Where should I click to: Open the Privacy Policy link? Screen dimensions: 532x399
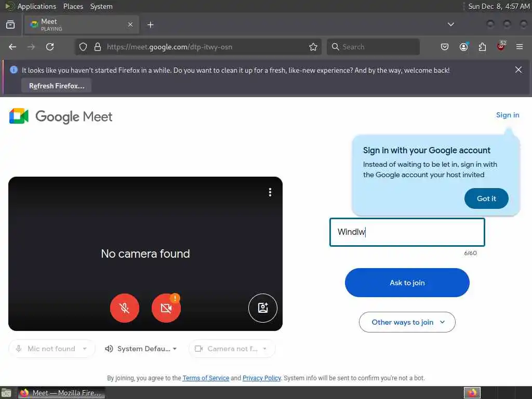tap(262, 378)
